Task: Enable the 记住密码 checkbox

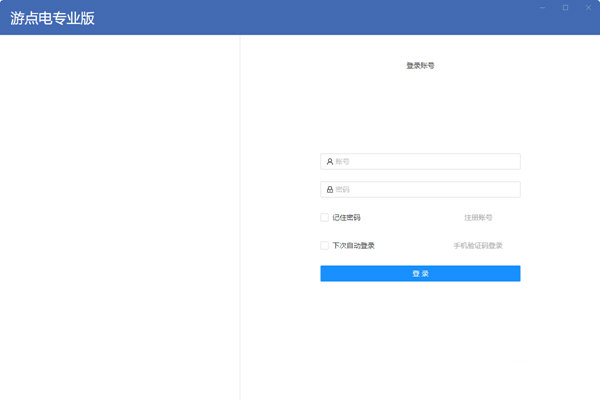Action: [x=324, y=217]
